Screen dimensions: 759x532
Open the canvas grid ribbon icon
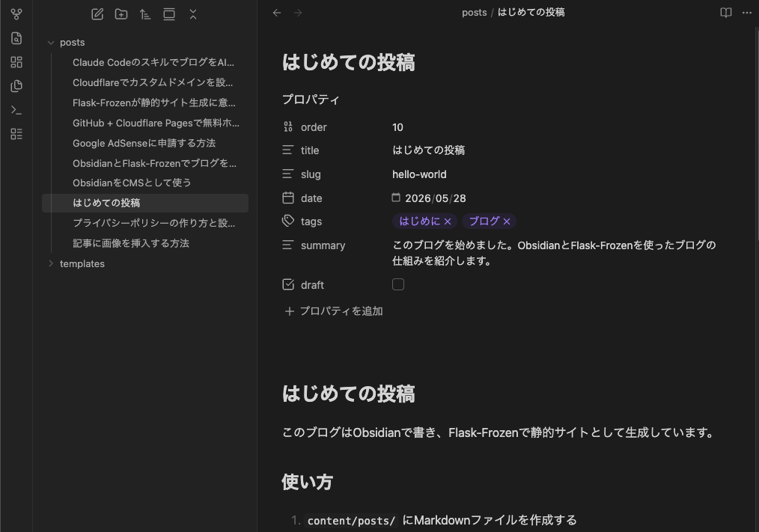(x=16, y=62)
